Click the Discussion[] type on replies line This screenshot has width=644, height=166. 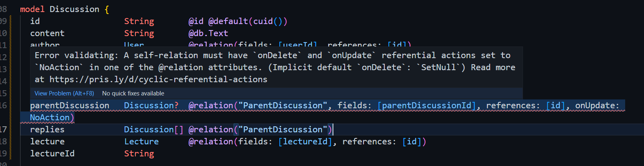coord(153,130)
